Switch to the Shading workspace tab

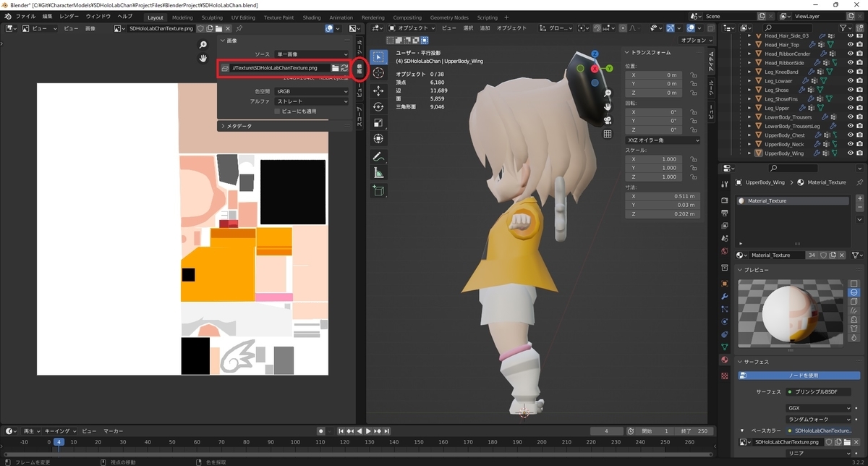tap(312, 17)
